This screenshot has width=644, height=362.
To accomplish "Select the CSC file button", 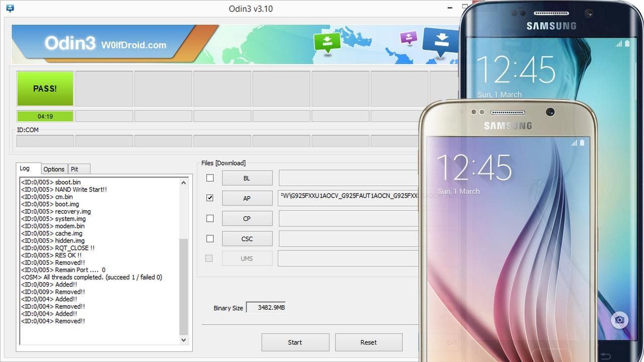I will click(247, 238).
